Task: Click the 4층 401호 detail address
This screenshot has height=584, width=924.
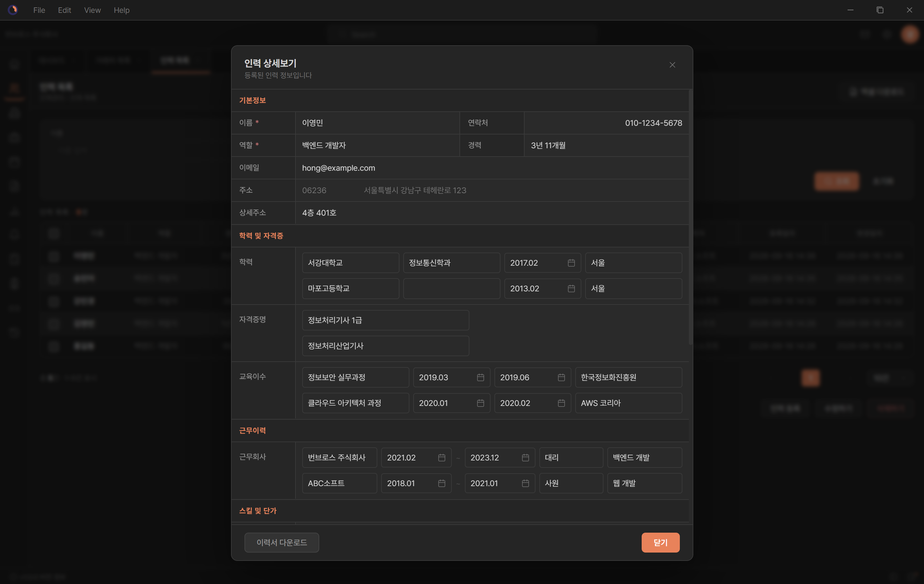Action: point(319,213)
